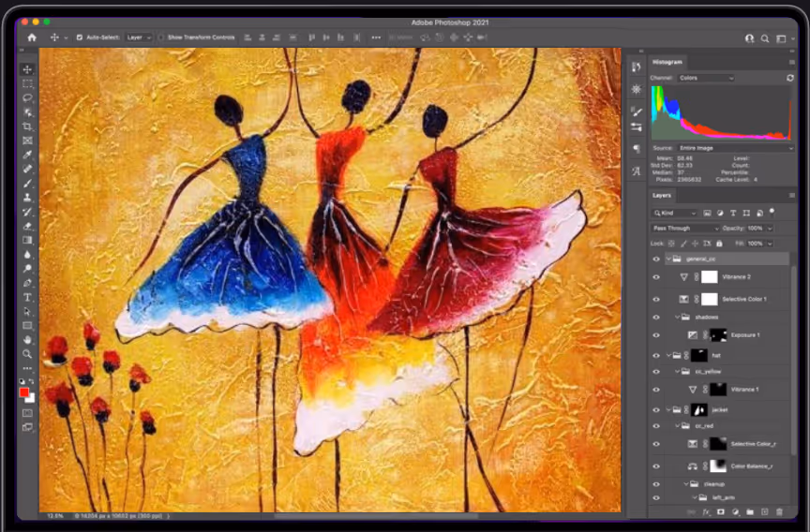Select the Selective Color 1 layer

(x=744, y=299)
